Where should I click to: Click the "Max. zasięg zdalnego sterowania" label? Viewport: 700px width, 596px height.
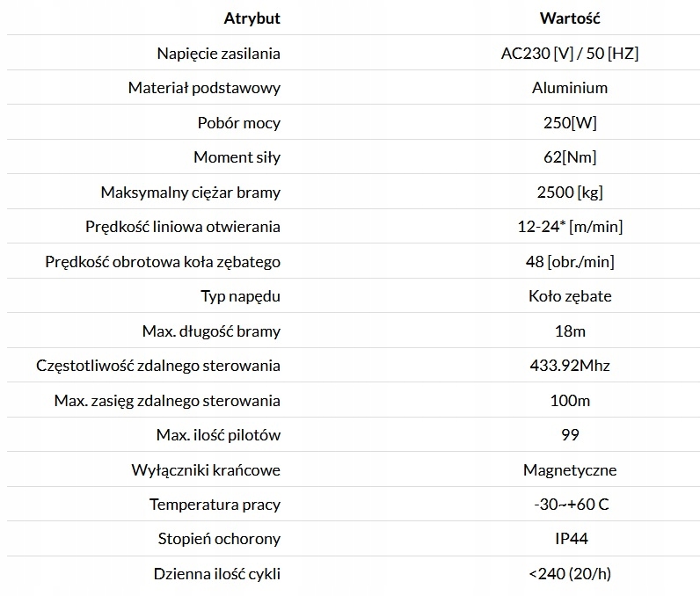(167, 401)
